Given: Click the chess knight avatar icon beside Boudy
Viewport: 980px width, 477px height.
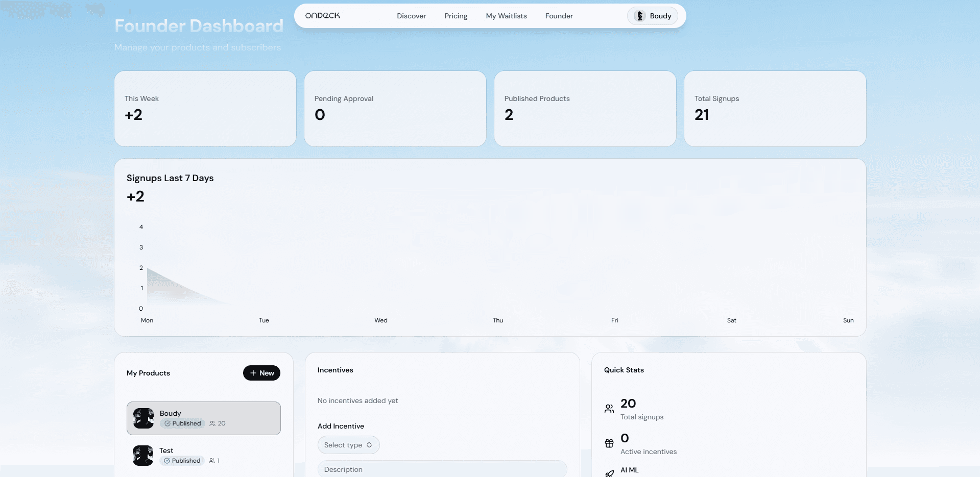Looking at the screenshot, I should 639,16.
